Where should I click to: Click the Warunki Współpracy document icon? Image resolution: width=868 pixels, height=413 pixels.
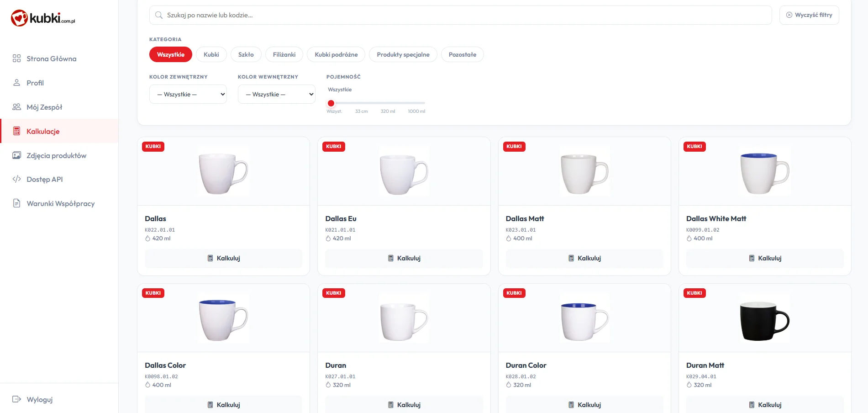pyautogui.click(x=17, y=203)
